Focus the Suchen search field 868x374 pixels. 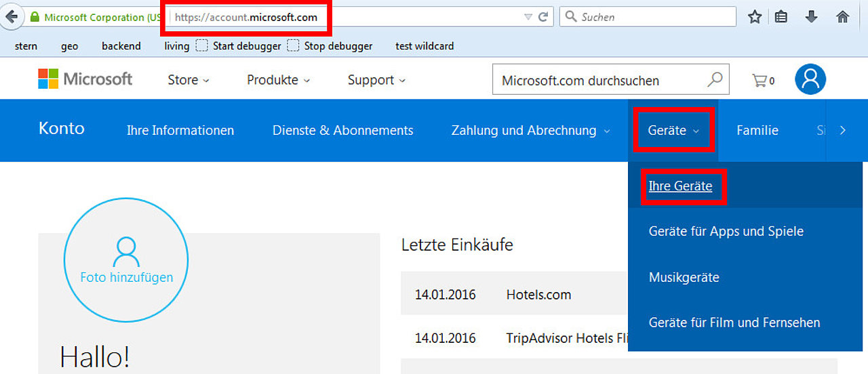point(648,17)
